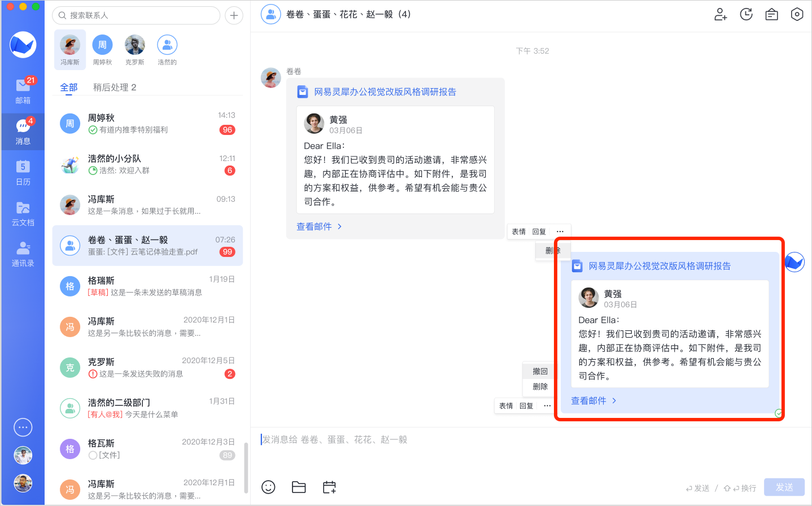
Task: Click 查看邮件 link in received message
Action: point(319,226)
